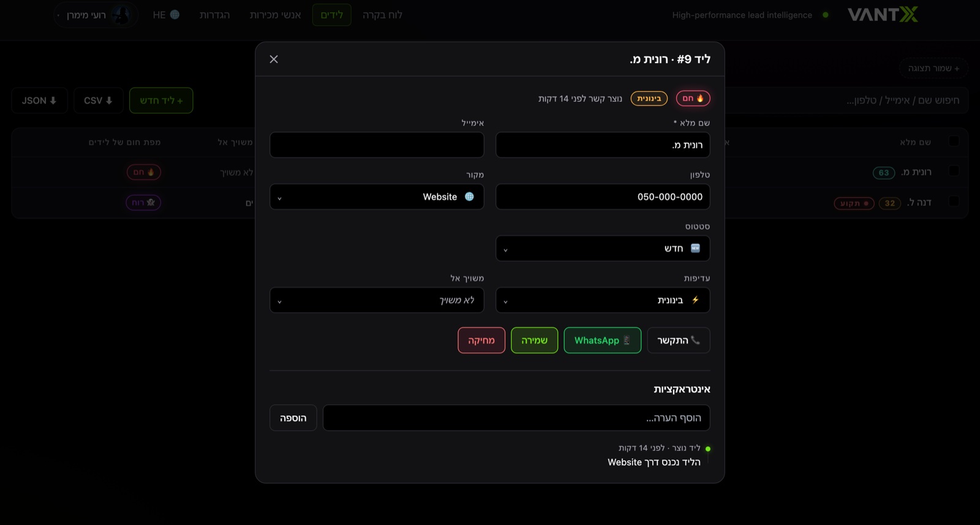Switch to the לוח בקרה tab

coord(382,15)
